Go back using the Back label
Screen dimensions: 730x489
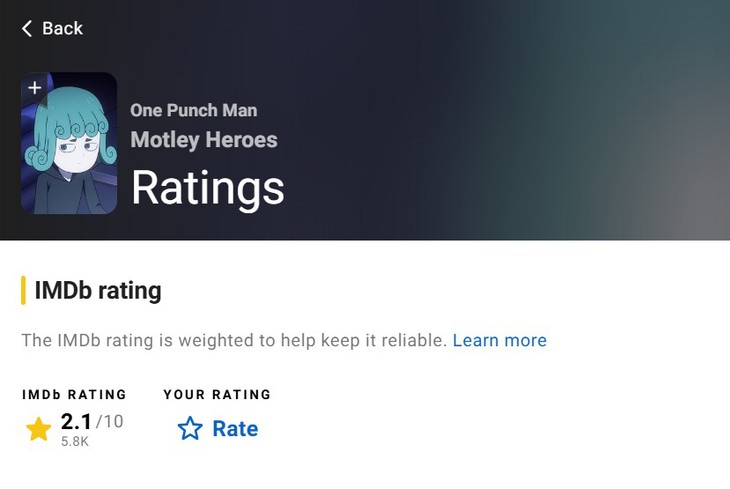62,28
